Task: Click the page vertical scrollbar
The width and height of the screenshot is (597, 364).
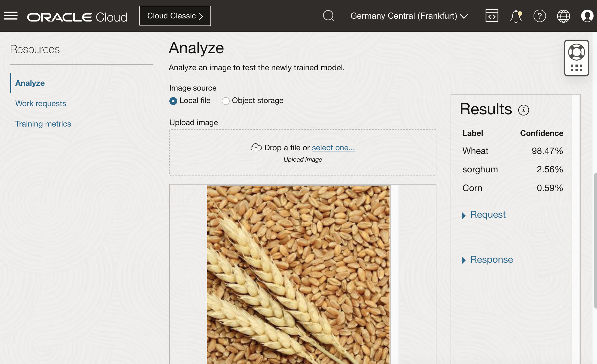Action: coord(595,241)
